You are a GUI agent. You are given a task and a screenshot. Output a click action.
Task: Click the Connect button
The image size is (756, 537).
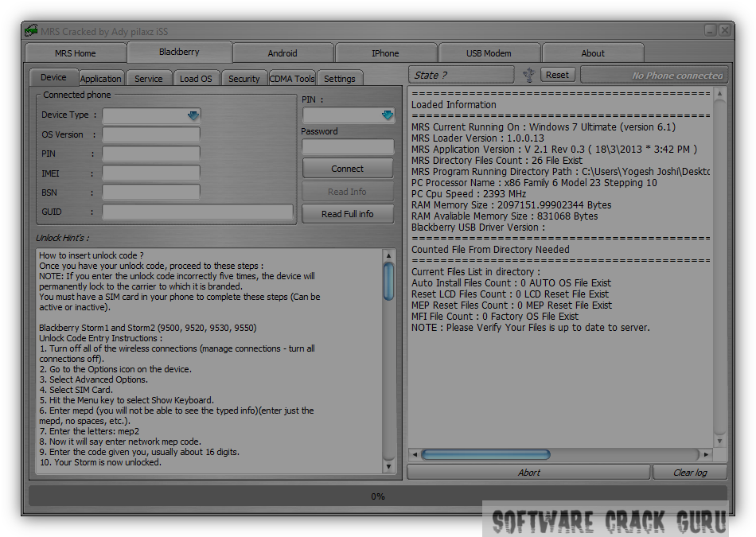348,169
